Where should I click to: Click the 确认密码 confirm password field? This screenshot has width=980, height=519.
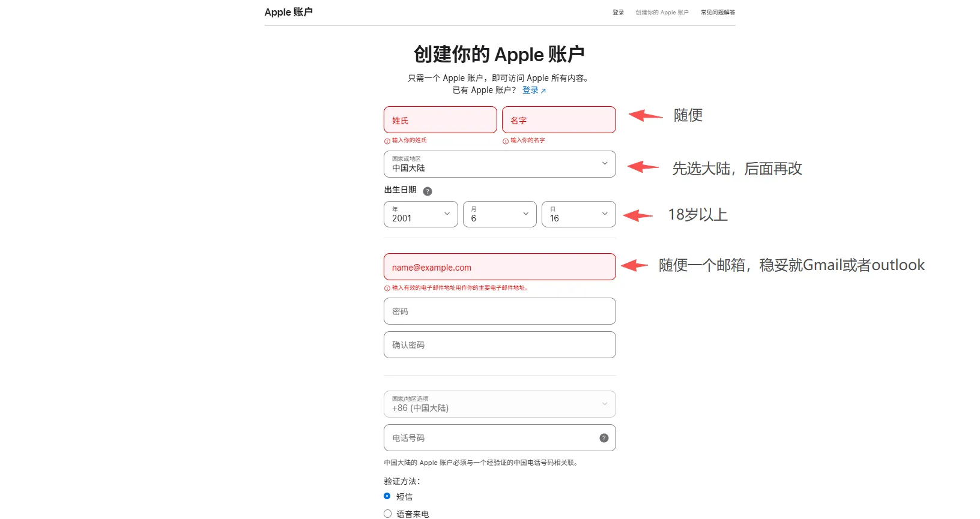coord(500,345)
